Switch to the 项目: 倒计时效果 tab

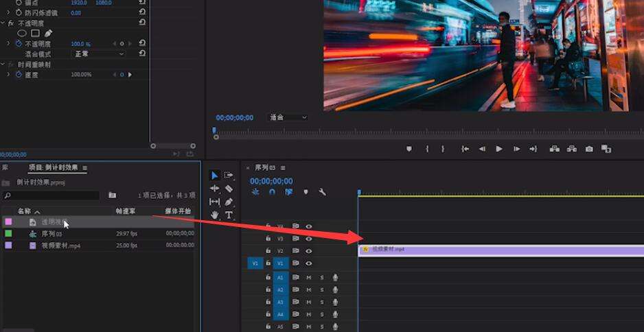click(x=53, y=167)
